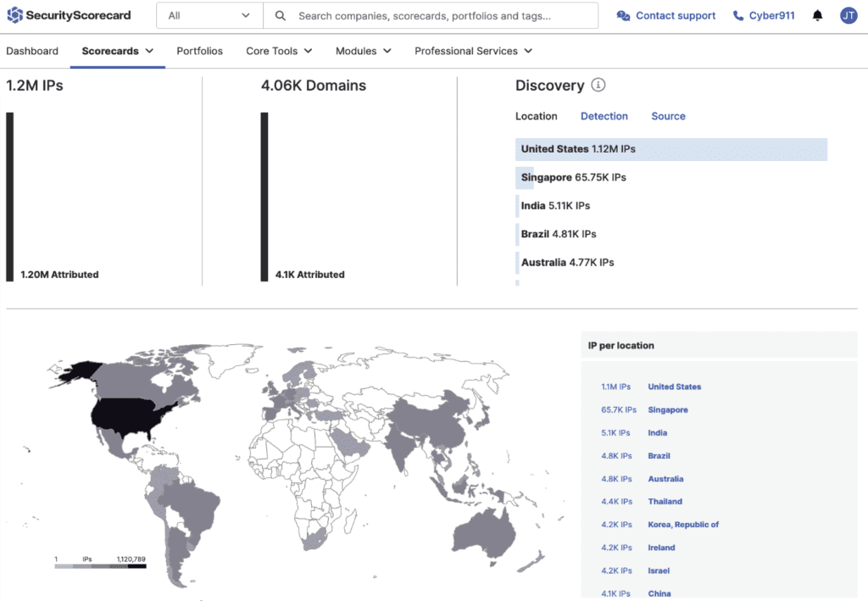Open the Portfolios section

click(x=199, y=51)
